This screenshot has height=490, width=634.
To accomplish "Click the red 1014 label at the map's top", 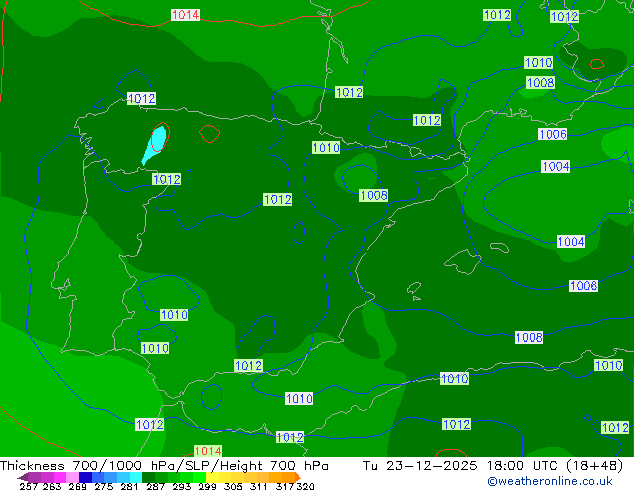I will pos(186,15).
